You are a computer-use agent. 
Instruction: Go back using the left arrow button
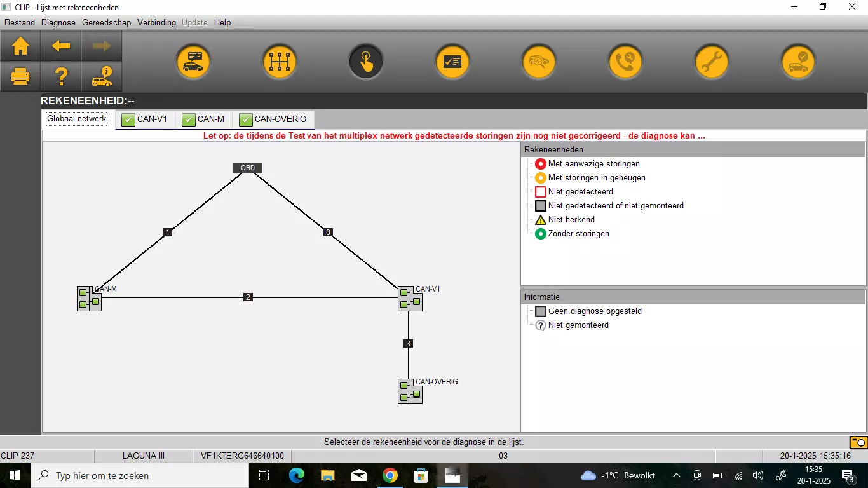(x=61, y=46)
